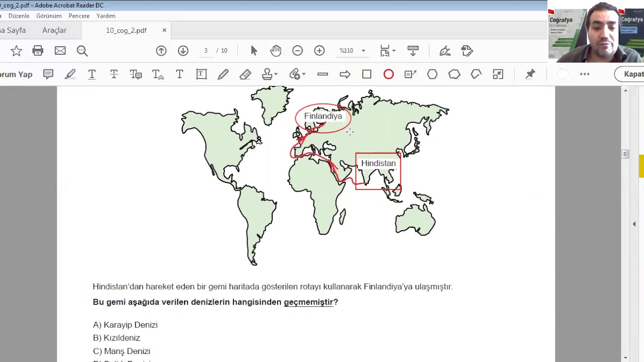The width and height of the screenshot is (644, 362).
Task: Click the Kapat close toolbar button
Action: pos(630,74)
